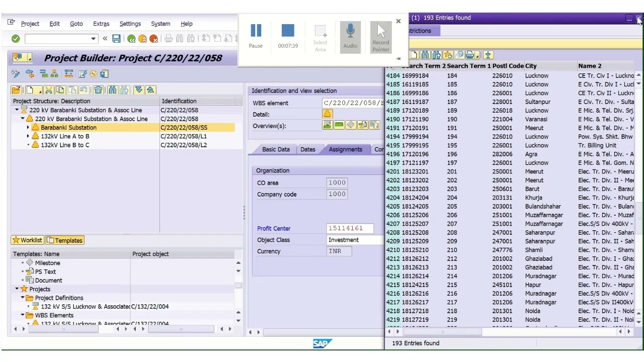Image resolution: width=644 pixels, height=362 pixels.
Task: Click the Worklist button
Action: [x=28, y=240]
